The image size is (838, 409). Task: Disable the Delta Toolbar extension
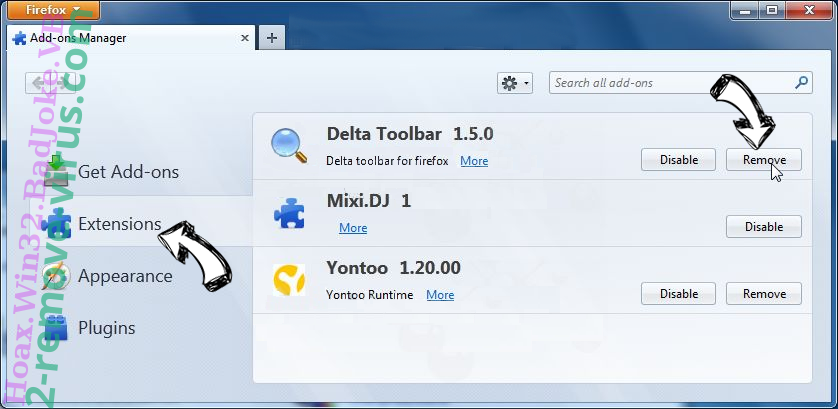click(x=678, y=160)
